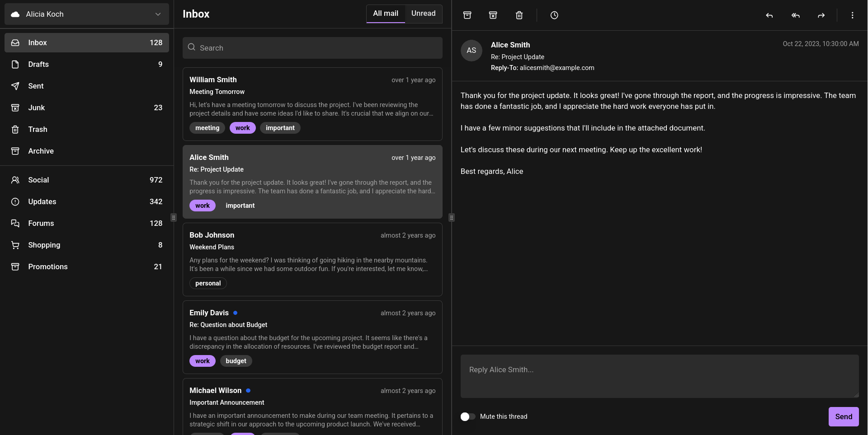Select Alice Smith's Re: Project Update email
Viewport: 868px width, 435px height.
coord(312,182)
